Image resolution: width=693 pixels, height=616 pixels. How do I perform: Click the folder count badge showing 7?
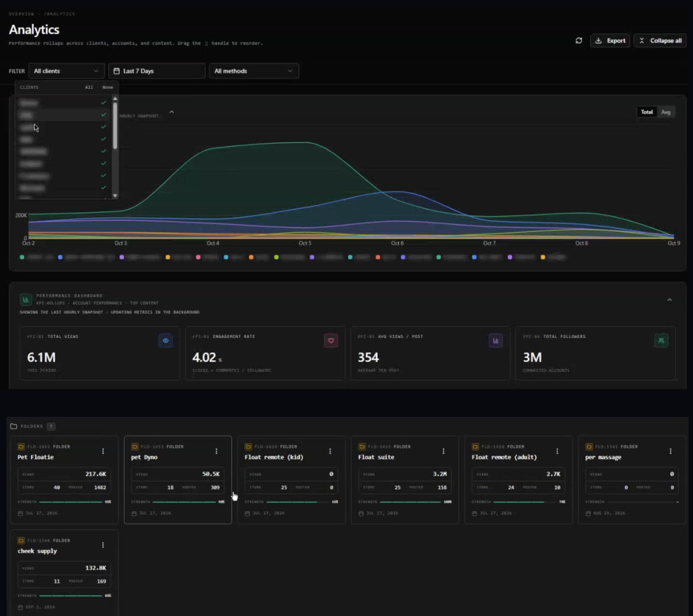point(51,426)
